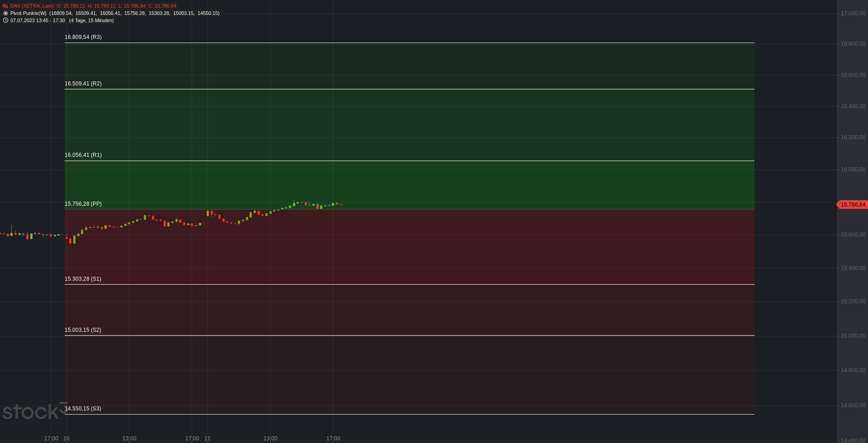The width and height of the screenshot is (868, 443).
Task: Click the 15.000,00 price axis label
Action: [x=853, y=336]
